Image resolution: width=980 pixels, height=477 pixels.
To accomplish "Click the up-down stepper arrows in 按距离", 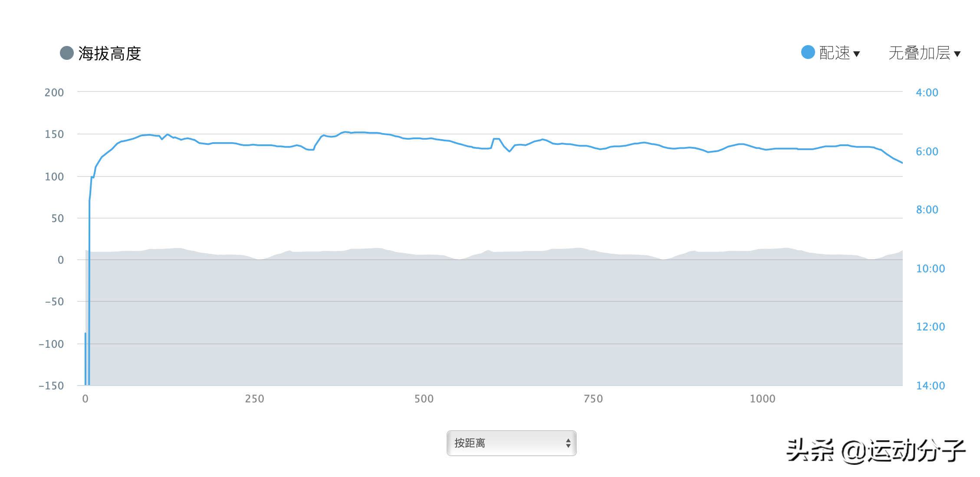I will click(x=568, y=443).
